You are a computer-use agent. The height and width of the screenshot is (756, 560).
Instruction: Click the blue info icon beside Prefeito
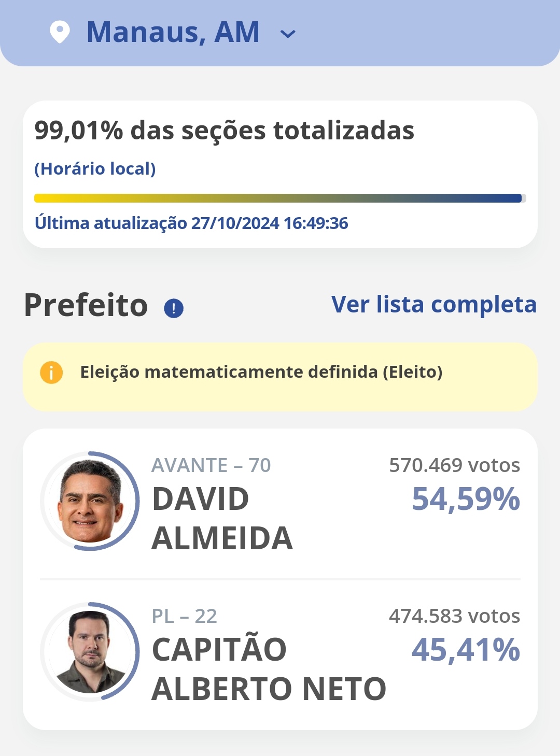pyautogui.click(x=174, y=308)
